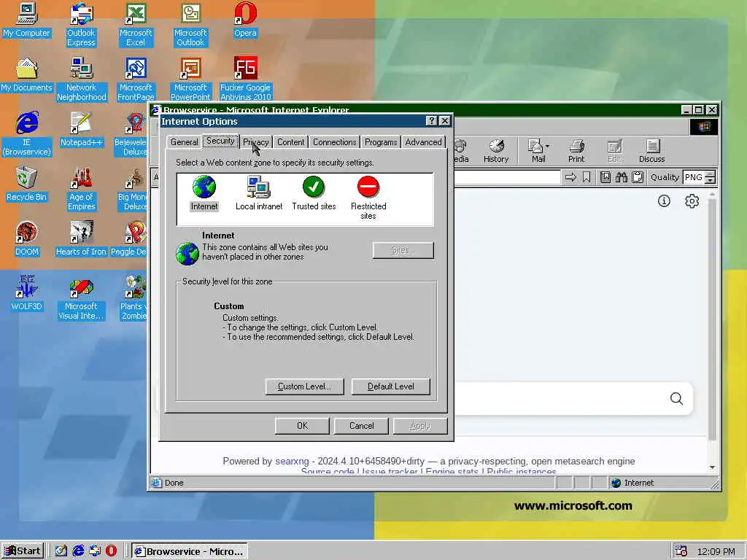Open History in the IE toolbar
The height and width of the screenshot is (560, 747).
point(496,151)
